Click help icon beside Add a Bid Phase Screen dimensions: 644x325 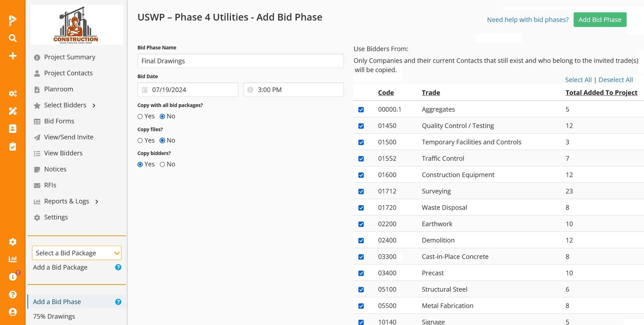pyautogui.click(x=118, y=301)
